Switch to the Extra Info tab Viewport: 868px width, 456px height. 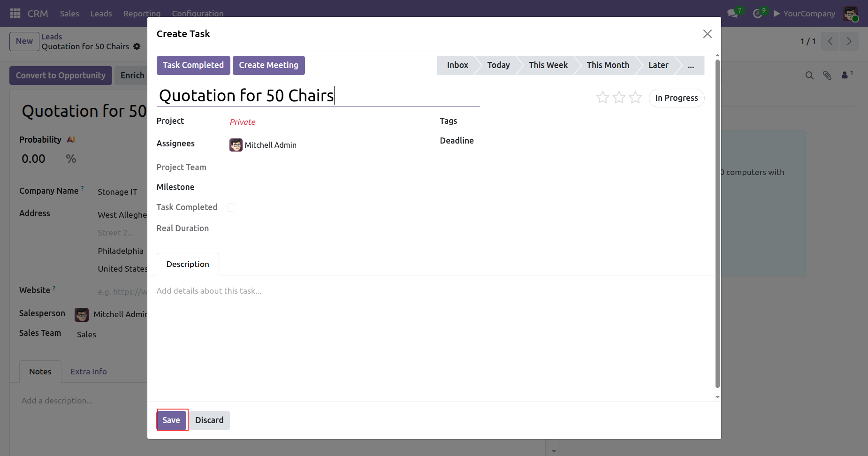point(89,372)
